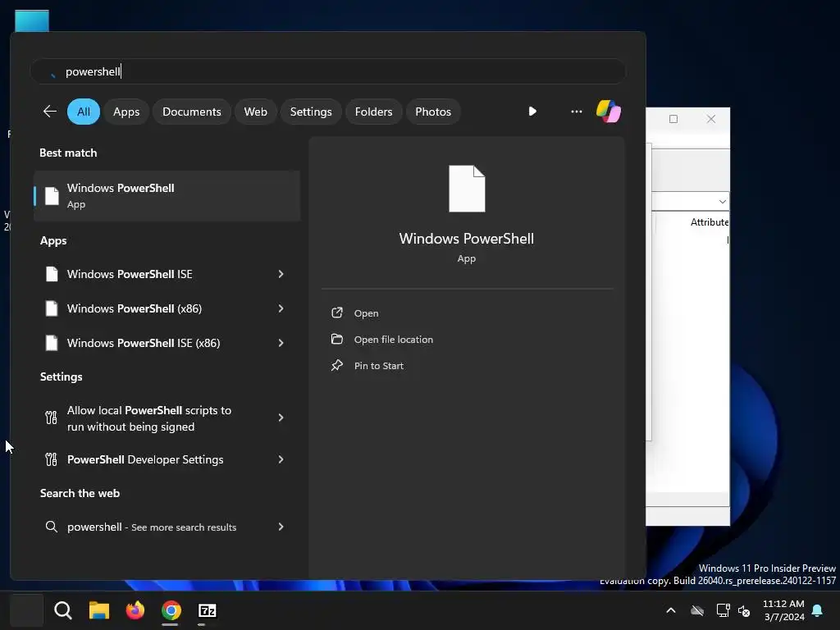Select Allow local PowerShell scripts setting text
Screen dimensions: 840x630
point(149,418)
